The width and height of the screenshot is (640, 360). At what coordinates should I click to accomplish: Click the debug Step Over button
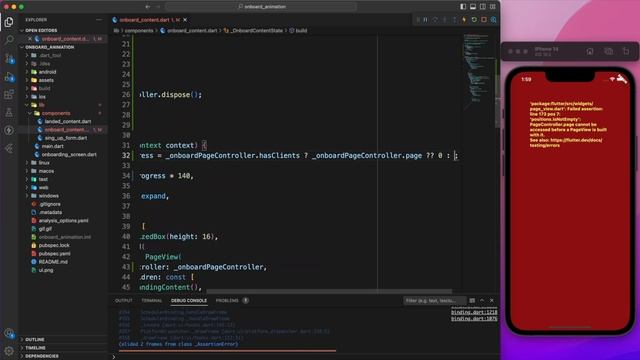pos(435,20)
